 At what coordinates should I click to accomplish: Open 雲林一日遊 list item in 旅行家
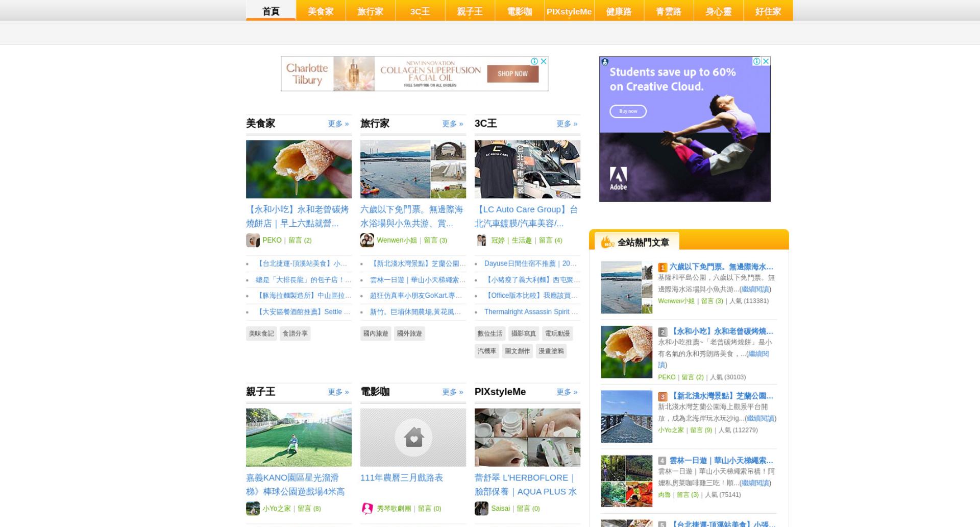[x=418, y=280]
